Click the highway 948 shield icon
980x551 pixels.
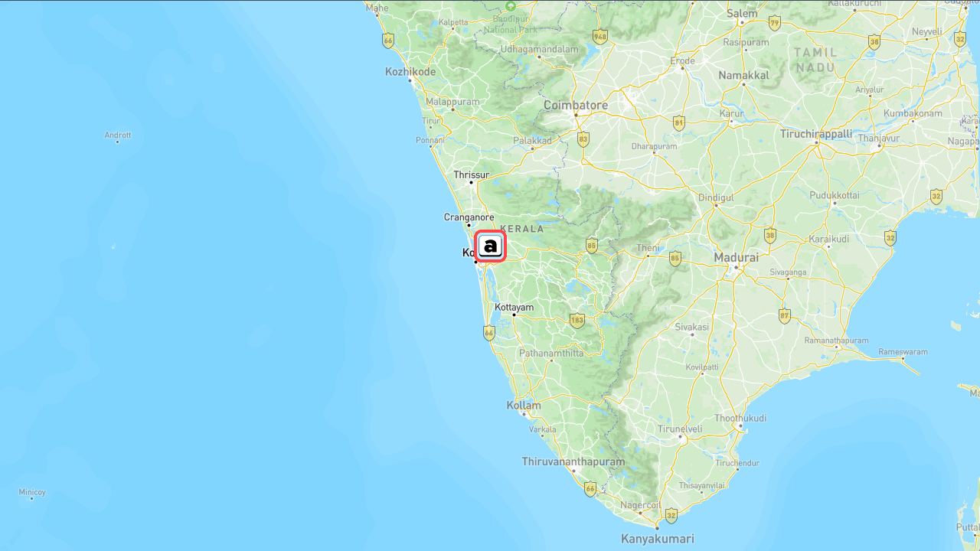click(x=600, y=36)
